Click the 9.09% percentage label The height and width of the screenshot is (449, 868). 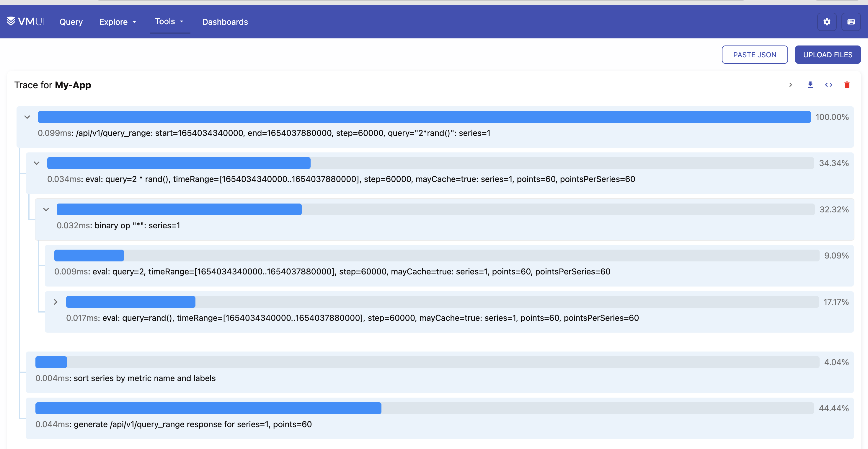pos(836,256)
